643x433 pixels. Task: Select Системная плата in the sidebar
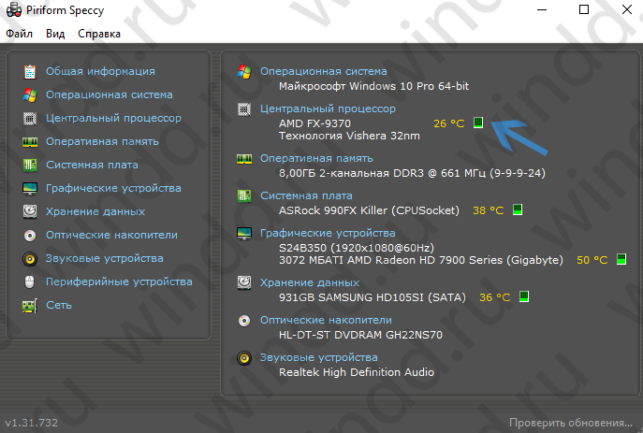[92, 165]
